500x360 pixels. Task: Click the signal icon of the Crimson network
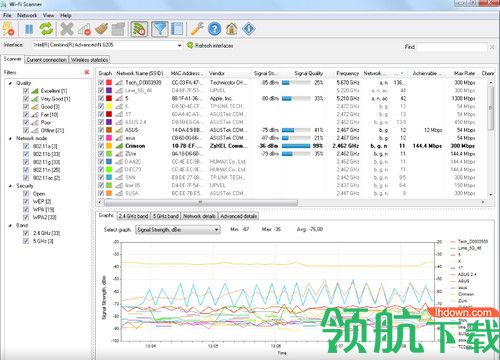click(119, 146)
